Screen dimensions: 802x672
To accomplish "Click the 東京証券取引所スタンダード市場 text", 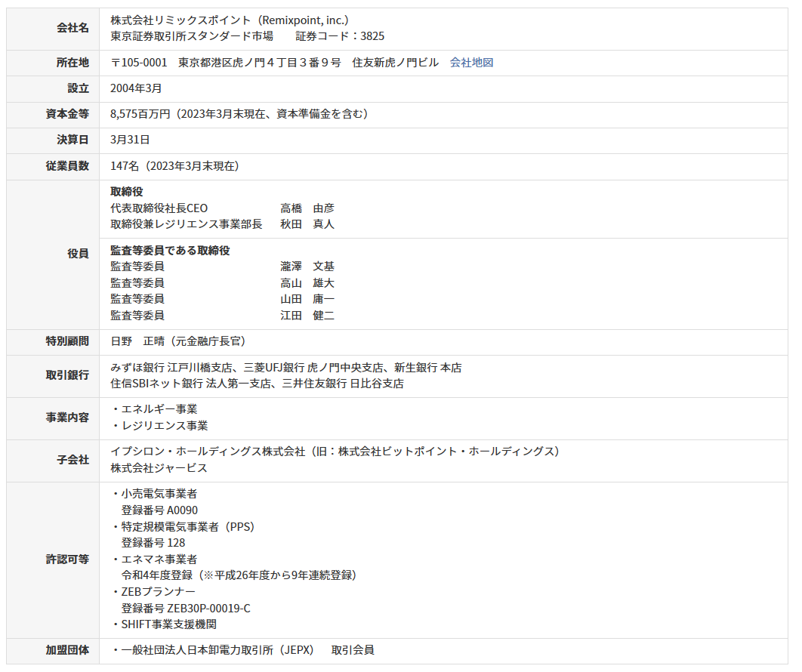I will (192, 36).
